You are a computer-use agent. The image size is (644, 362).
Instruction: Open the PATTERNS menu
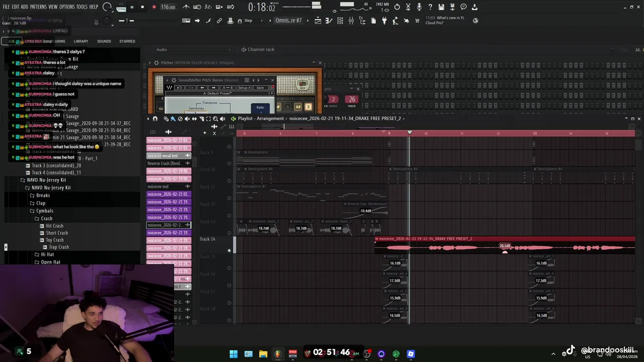tap(38, 7)
